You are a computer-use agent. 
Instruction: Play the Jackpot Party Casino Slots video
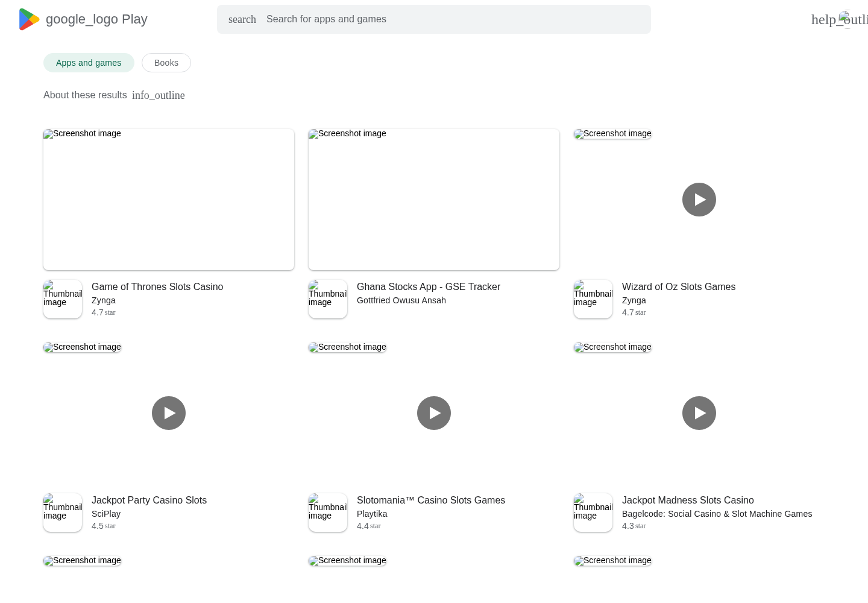pos(169,413)
